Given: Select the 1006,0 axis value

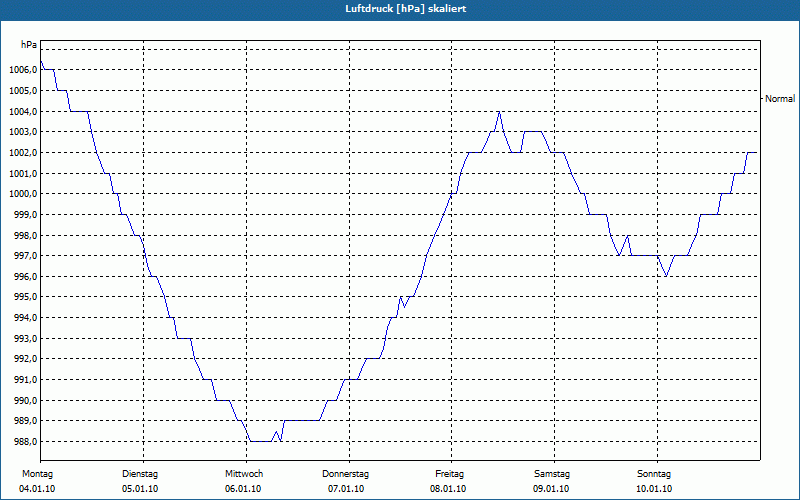Looking at the screenshot, I should coord(23,70).
